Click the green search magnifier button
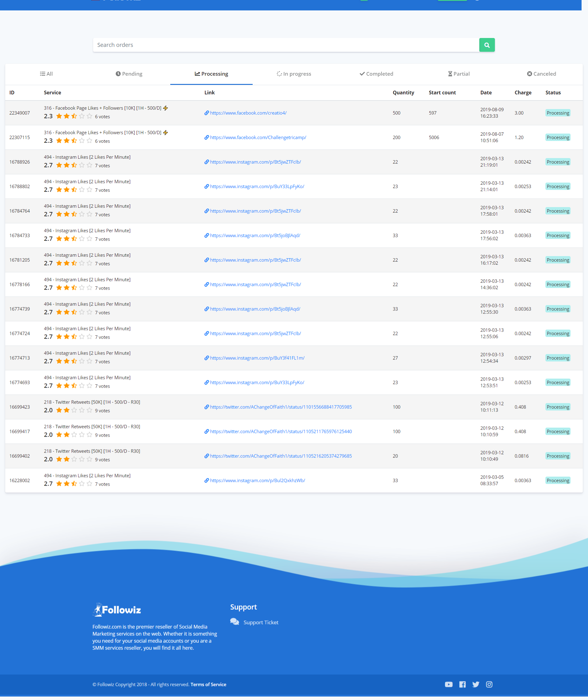Image resolution: width=588 pixels, height=700 pixels. (x=487, y=45)
